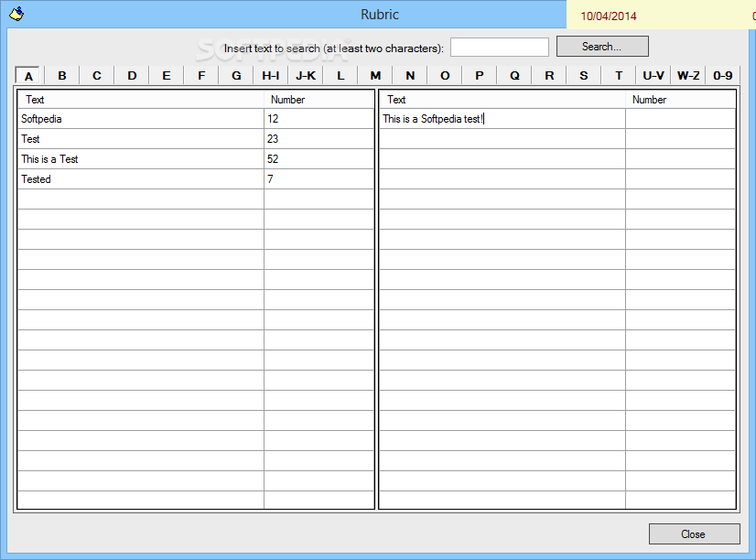The image size is (756, 560).
Task: Select the H-I tab
Action: point(271,76)
